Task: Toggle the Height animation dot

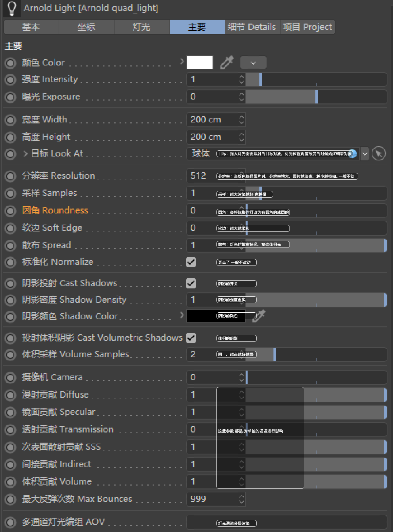Action: (10, 137)
